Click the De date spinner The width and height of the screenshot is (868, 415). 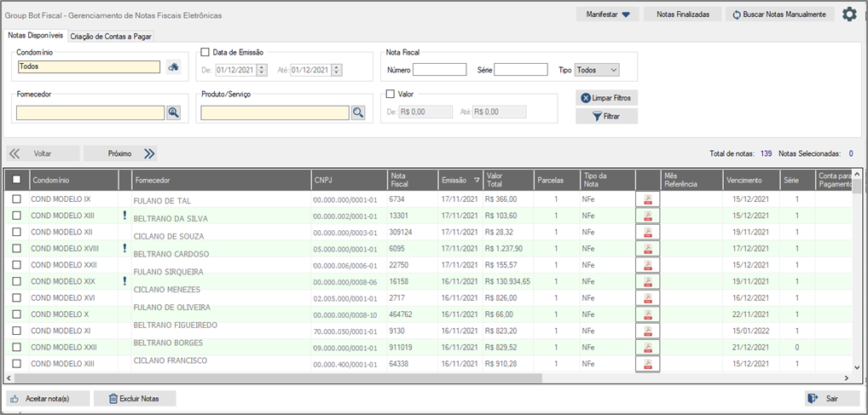click(263, 70)
